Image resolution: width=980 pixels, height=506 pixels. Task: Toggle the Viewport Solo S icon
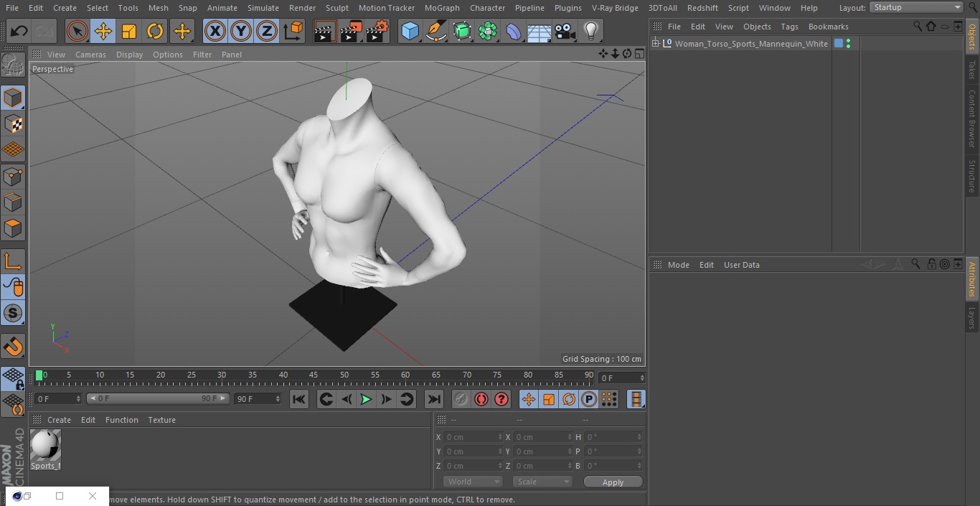13,313
